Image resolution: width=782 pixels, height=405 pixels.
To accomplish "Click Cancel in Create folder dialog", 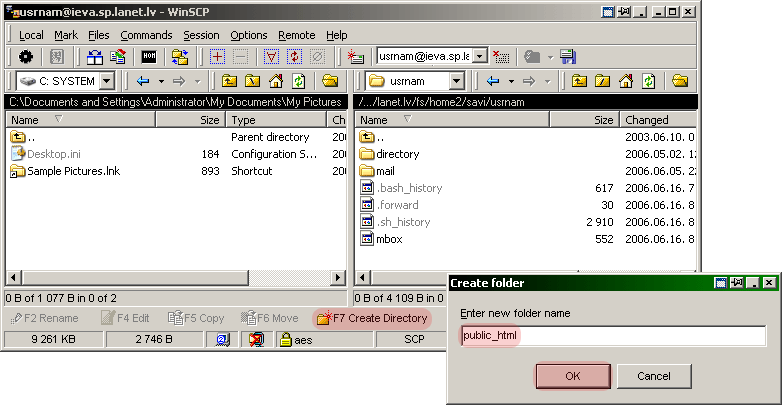I will pyautogui.click(x=655, y=376).
